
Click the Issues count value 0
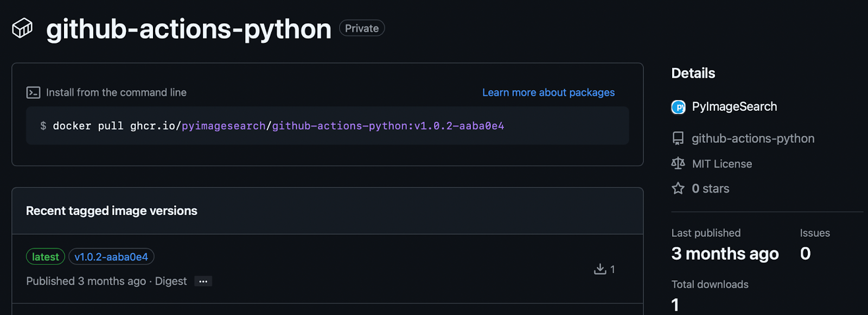[x=806, y=254]
